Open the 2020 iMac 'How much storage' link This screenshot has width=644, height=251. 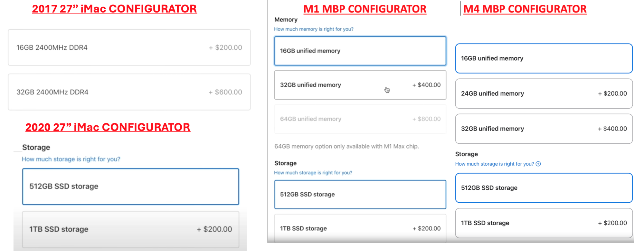tap(71, 159)
